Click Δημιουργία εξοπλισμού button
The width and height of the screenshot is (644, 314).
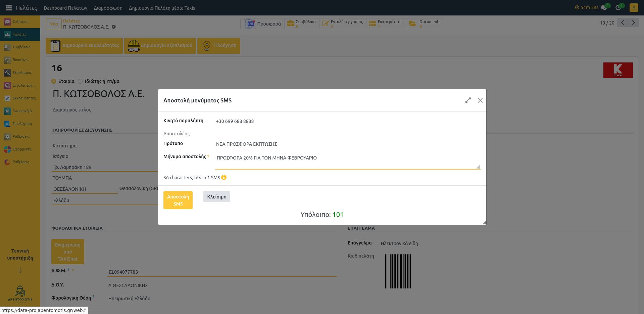pyautogui.click(x=160, y=46)
